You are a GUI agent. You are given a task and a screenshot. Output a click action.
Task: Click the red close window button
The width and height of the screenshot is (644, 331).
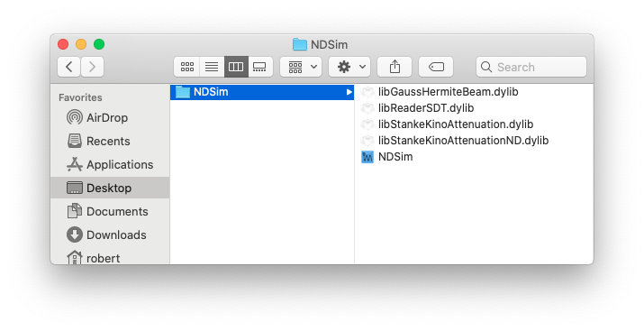[63, 44]
